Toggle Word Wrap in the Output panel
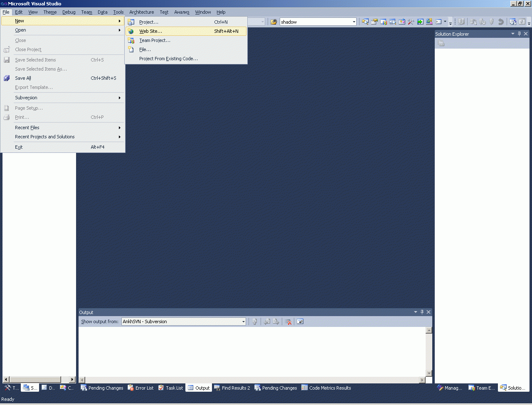Screen dimensions: 532x405 (x=300, y=322)
